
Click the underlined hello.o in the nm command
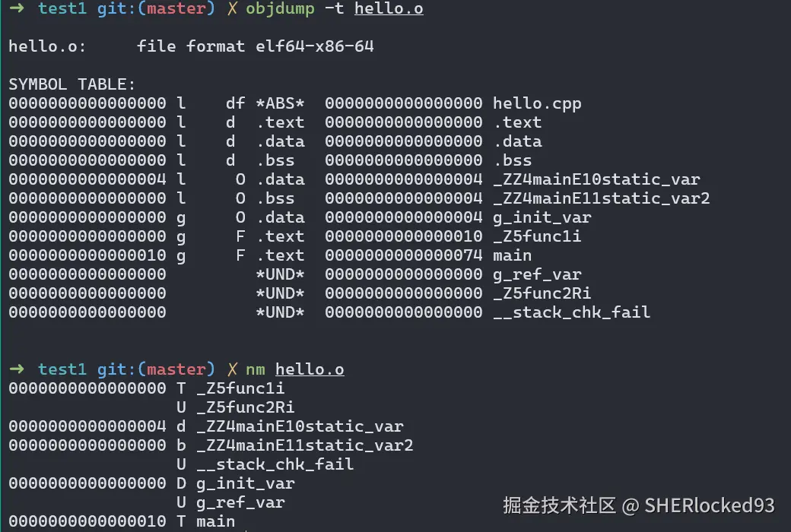pyautogui.click(x=310, y=369)
